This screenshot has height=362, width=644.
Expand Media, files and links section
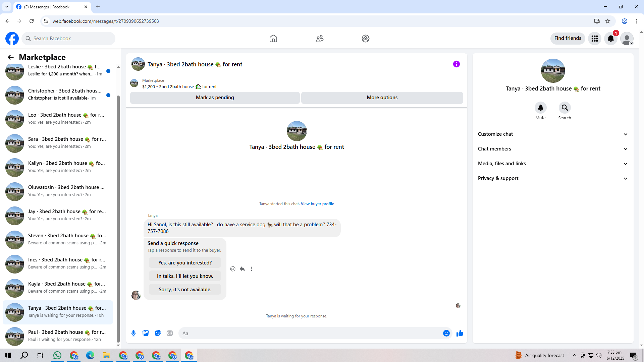click(553, 164)
